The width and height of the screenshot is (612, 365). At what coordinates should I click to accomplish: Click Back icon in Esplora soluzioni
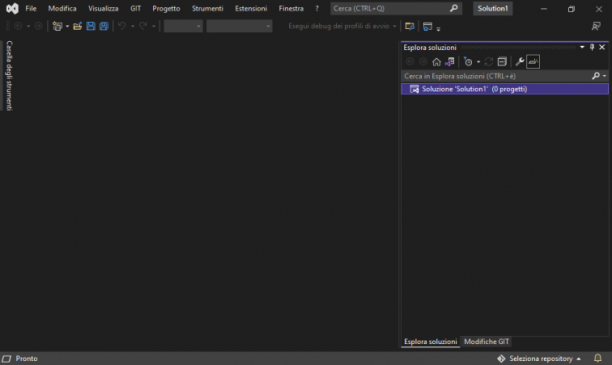(410, 62)
